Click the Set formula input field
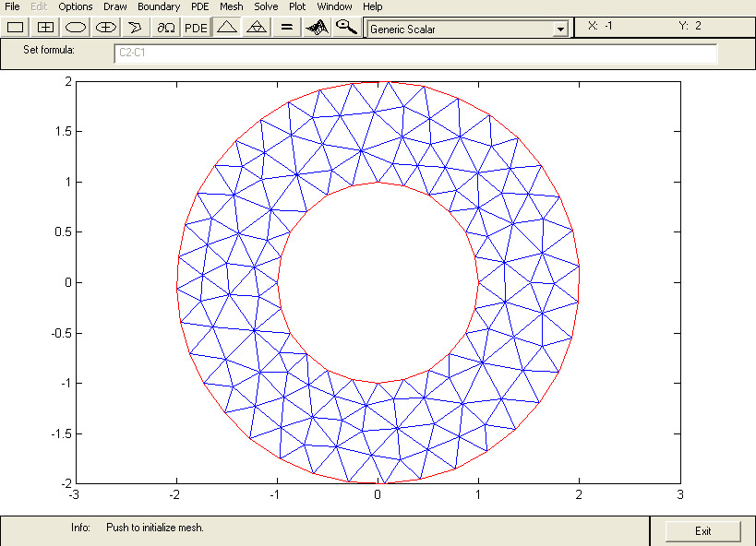Viewport: 756px width, 546px height. click(415, 53)
